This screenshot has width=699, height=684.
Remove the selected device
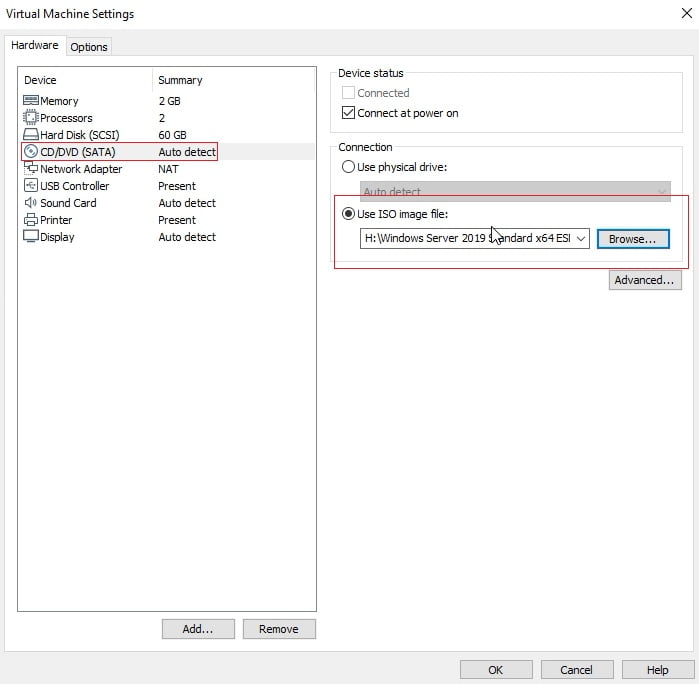pyautogui.click(x=279, y=629)
